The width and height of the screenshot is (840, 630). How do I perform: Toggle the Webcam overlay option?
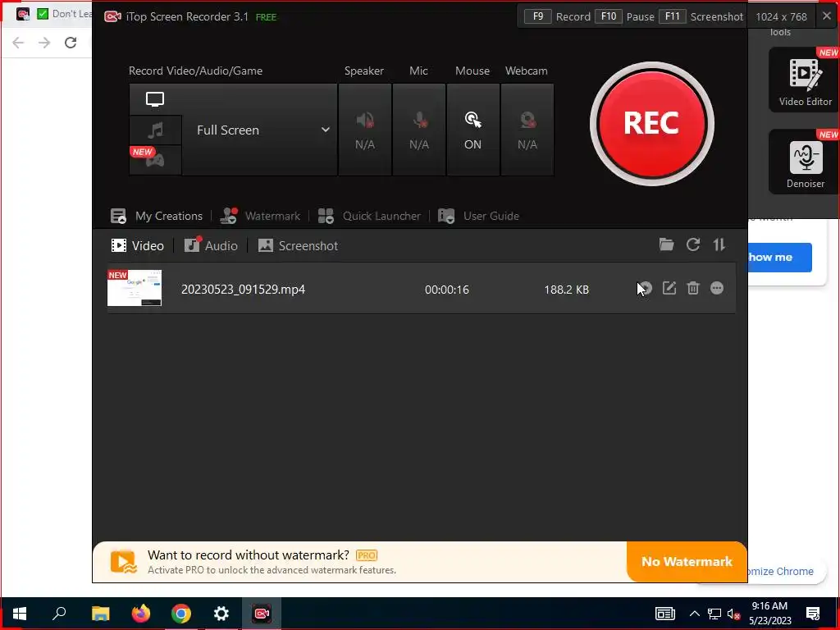tap(527, 130)
